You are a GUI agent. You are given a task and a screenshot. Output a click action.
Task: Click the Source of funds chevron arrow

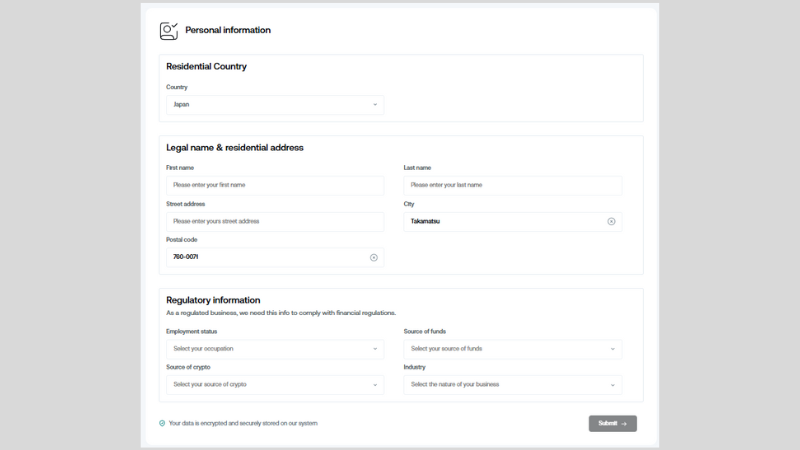coord(613,349)
